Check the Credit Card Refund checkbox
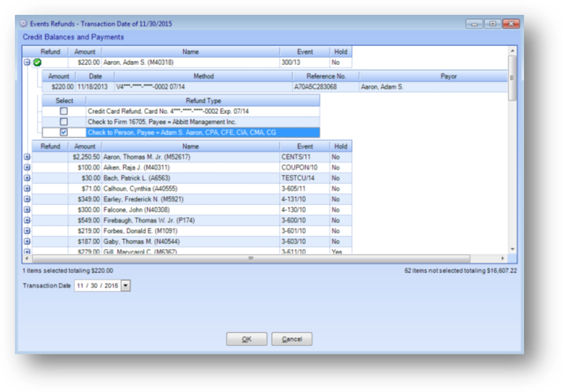The width and height of the screenshot is (563, 392). click(64, 111)
